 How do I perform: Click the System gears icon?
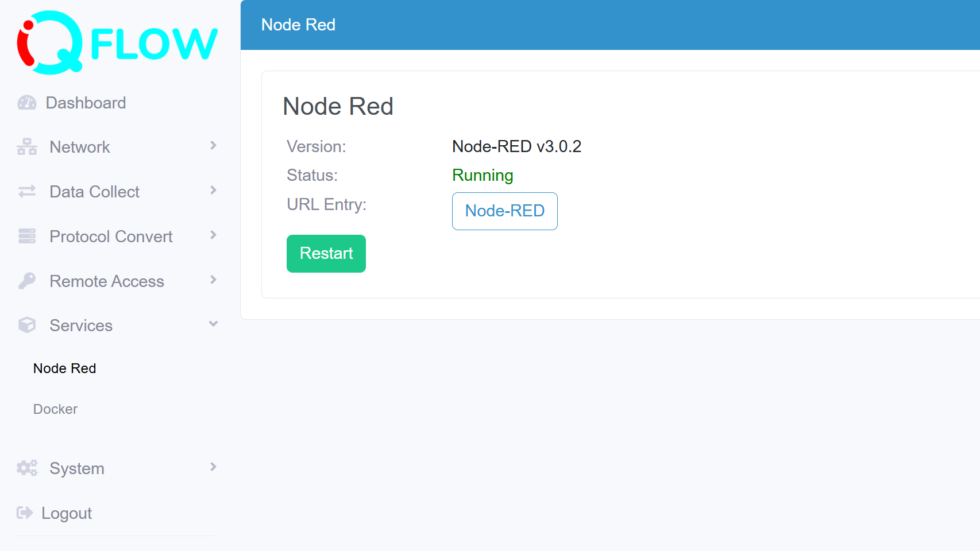click(x=26, y=468)
